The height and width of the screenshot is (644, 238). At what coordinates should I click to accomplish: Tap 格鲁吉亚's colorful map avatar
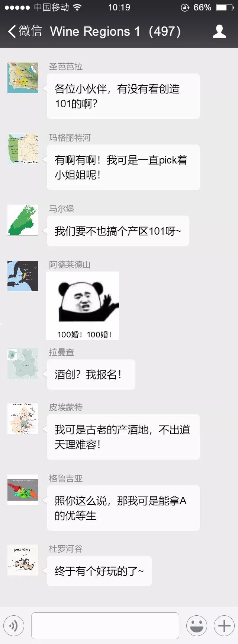click(23, 490)
